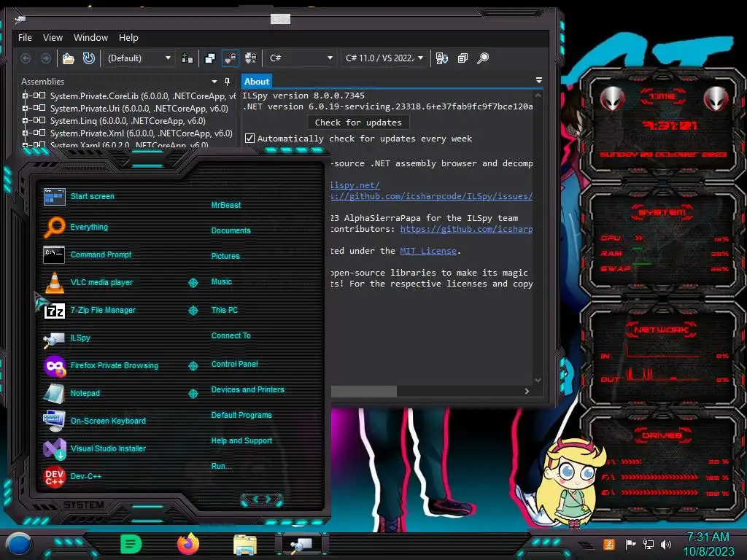The image size is (747, 560).
Task: Expand the System.Private.CoreLib assembly node
Action: 25,96
